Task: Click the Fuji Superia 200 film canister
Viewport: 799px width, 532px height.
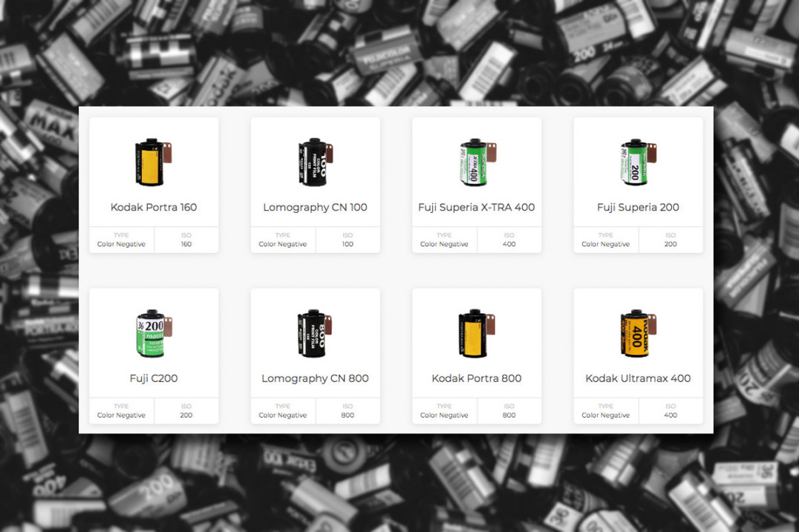Action: coord(639,162)
